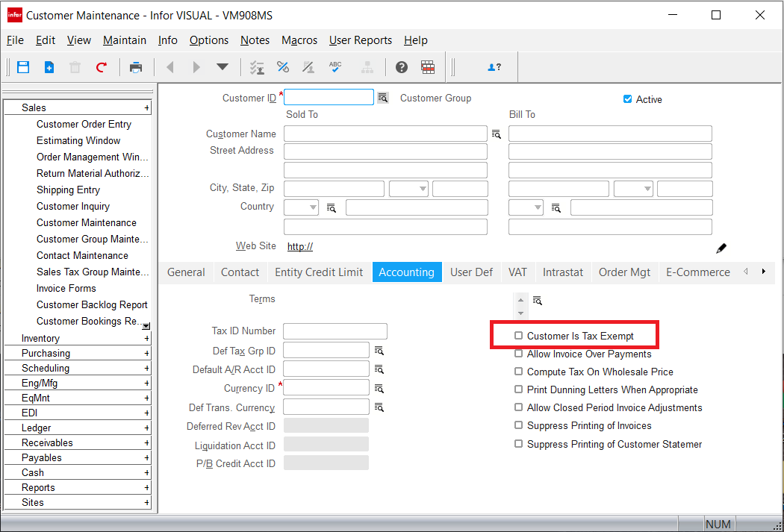Click the Save toolbar icon
784x532 pixels.
click(23, 67)
